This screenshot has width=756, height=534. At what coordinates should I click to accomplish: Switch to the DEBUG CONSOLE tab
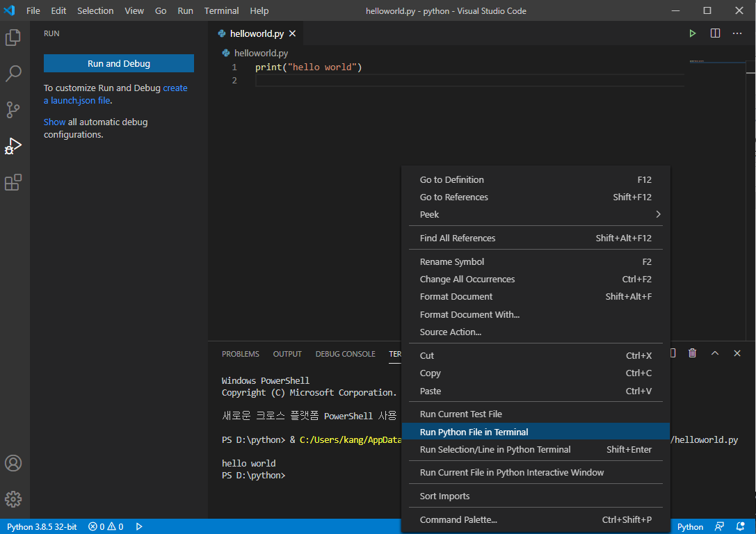345,354
